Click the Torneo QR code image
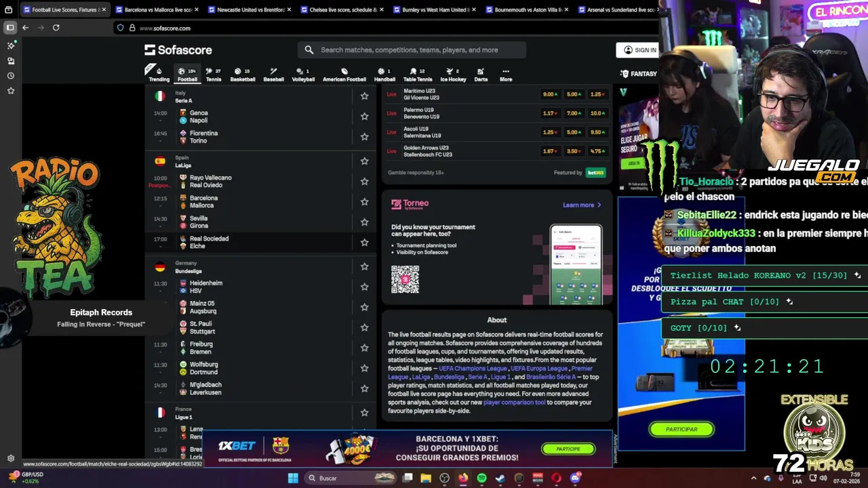 (405, 279)
